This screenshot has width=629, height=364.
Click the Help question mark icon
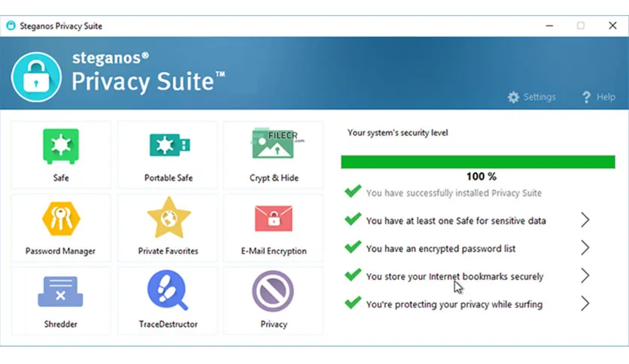point(586,97)
